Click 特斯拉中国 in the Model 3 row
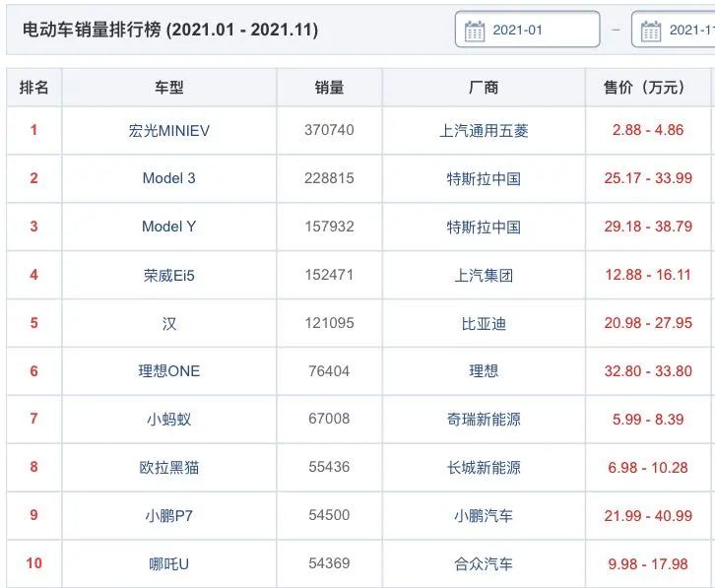 484,179
